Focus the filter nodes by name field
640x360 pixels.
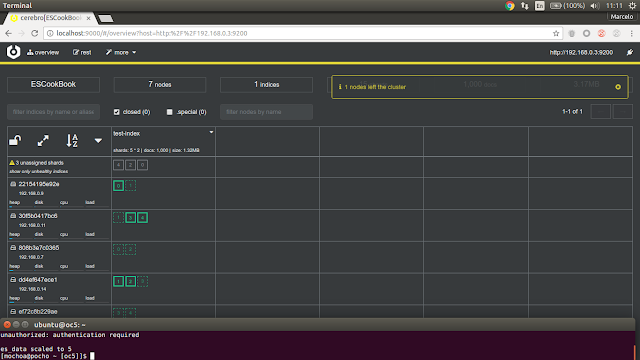[267, 112]
